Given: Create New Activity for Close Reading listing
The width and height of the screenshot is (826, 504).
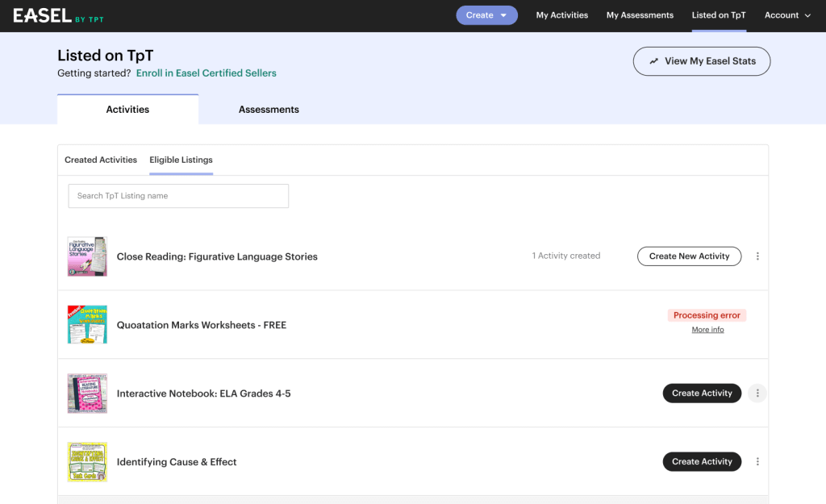Looking at the screenshot, I should point(689,256).
